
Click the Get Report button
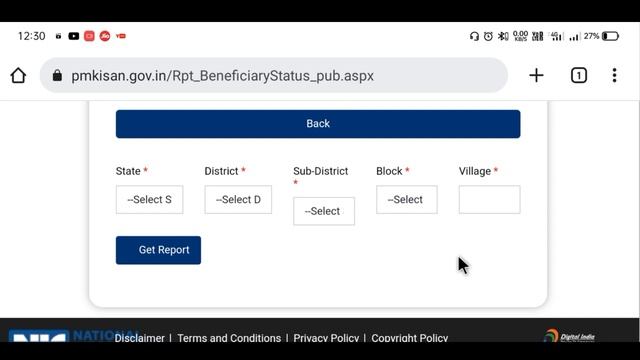(158, 250)
